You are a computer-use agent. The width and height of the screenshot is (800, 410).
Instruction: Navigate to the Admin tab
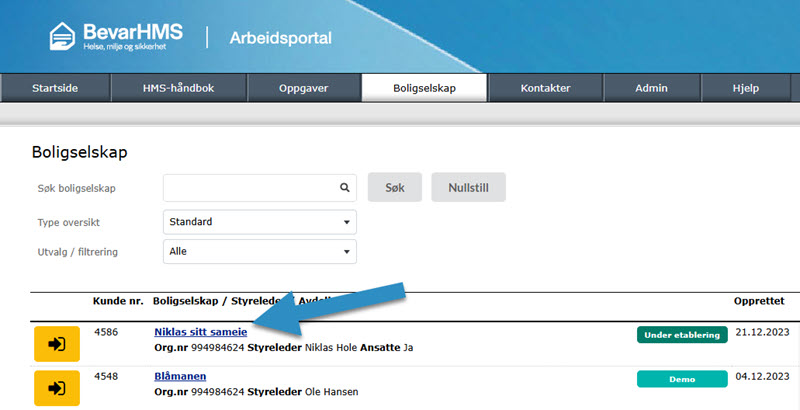tap(651, 88)
